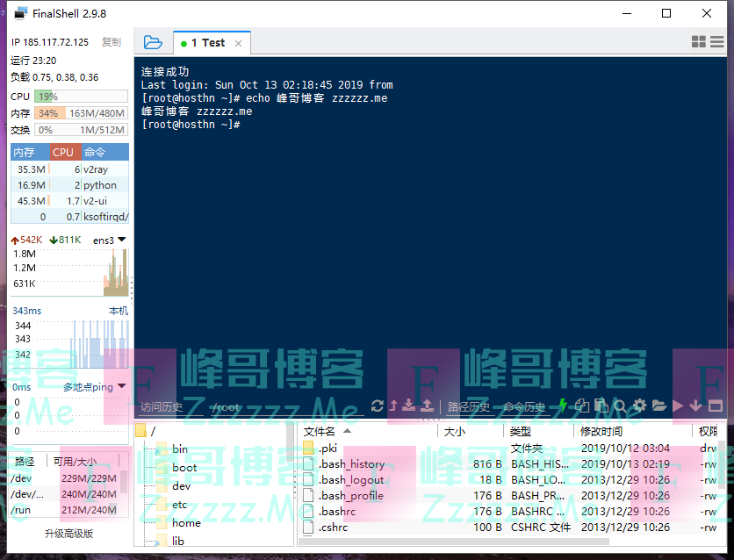
Task: Click the refresh icon in file toolbar
Action: (x=377, y=406)
